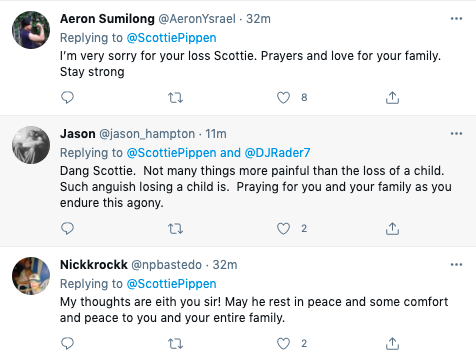Open Jason's profile avatar

31,145
